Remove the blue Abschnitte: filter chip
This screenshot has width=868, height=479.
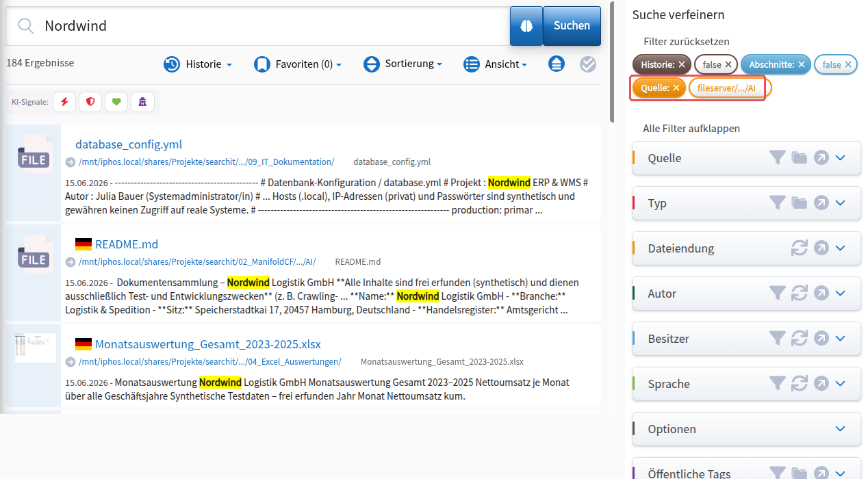click(802, 64)
